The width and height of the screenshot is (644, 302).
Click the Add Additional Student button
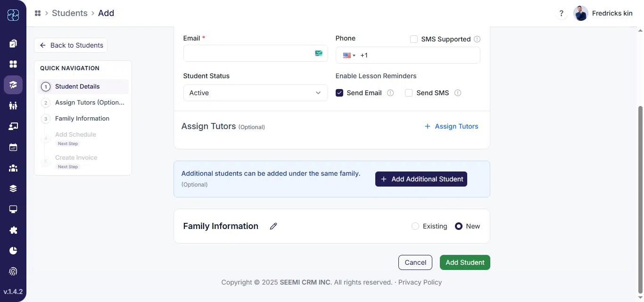[x=421, y=179]
